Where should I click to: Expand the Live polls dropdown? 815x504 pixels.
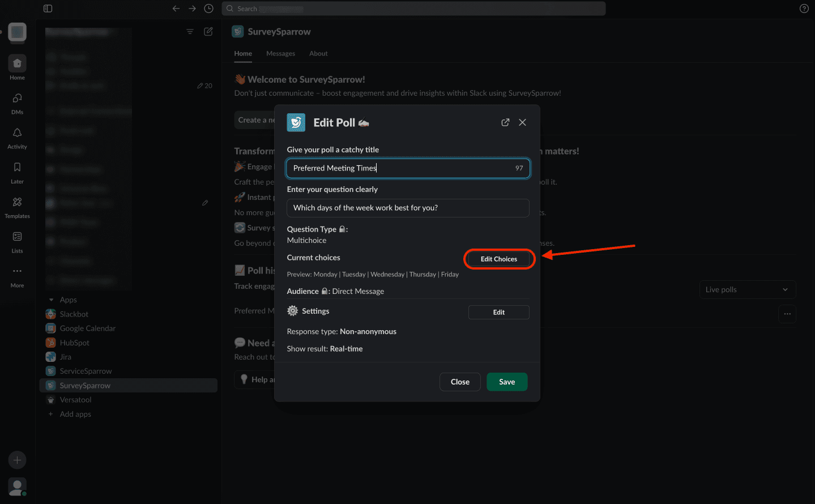point(747,289)
